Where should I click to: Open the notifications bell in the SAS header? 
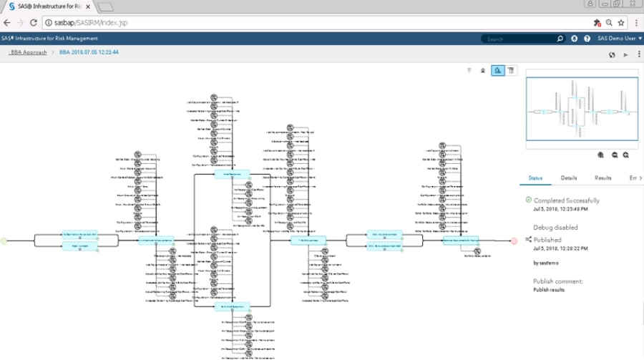pyautogui.click(x=574, y=39)
